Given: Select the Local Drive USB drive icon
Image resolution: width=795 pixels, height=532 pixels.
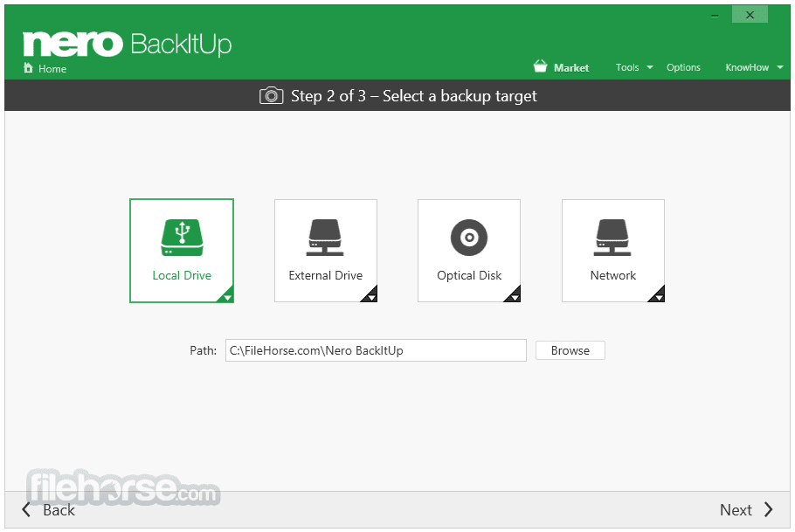Looking at the screenshot, I should point(182,238).
